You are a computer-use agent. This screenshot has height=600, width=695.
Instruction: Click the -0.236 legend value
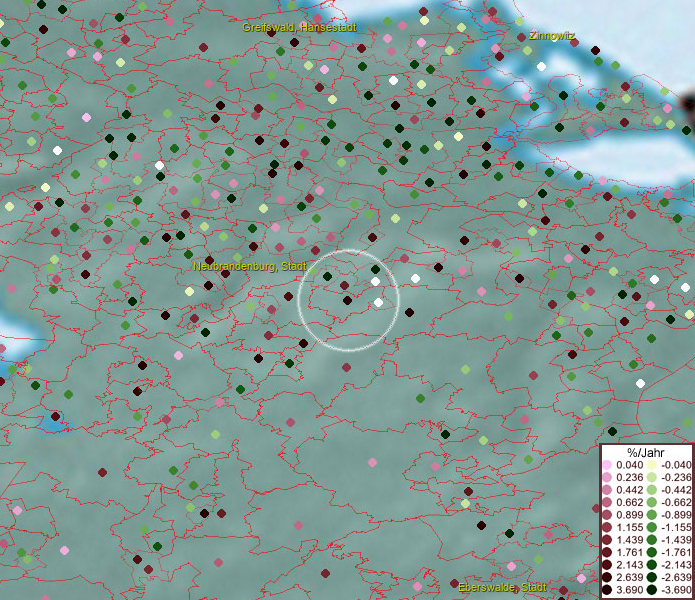pos(676,477)
